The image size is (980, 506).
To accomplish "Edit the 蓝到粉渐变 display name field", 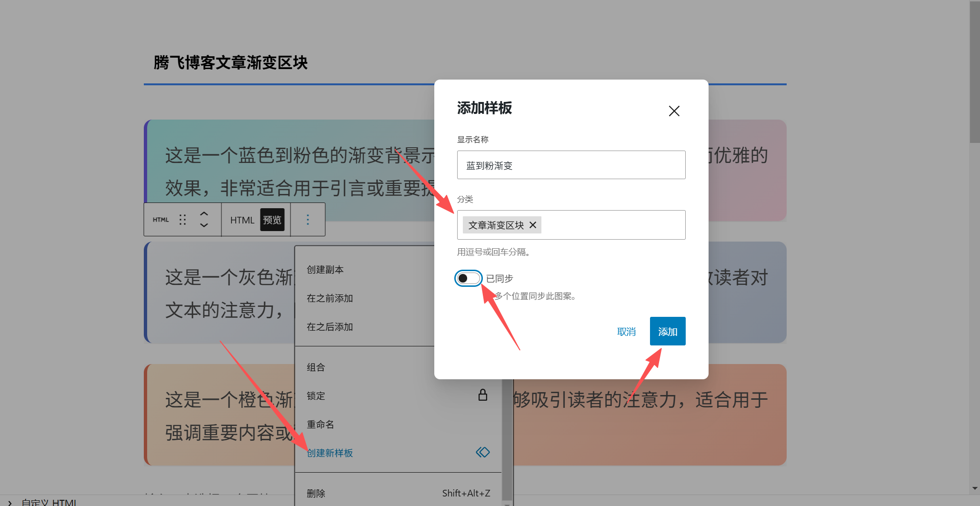I will [570, 165].
